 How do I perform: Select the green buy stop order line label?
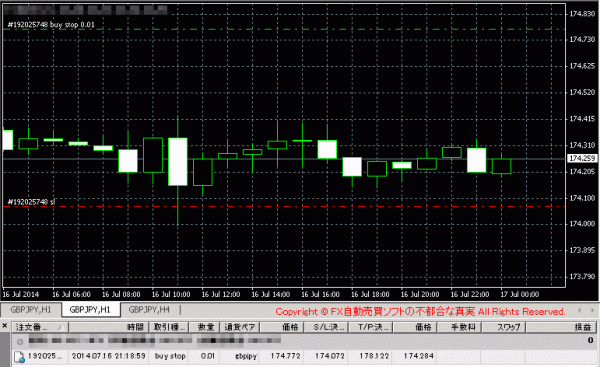[x=51, y=25]
